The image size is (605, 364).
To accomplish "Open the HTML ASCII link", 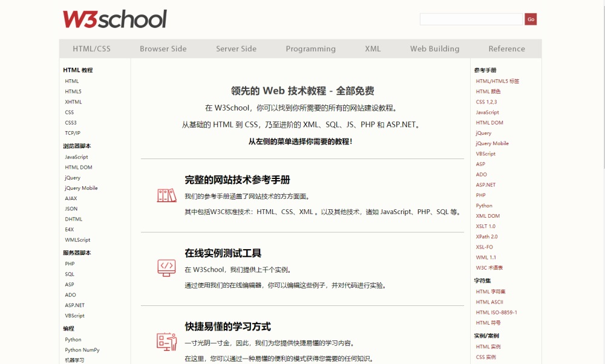I will [x=489, y=302].
